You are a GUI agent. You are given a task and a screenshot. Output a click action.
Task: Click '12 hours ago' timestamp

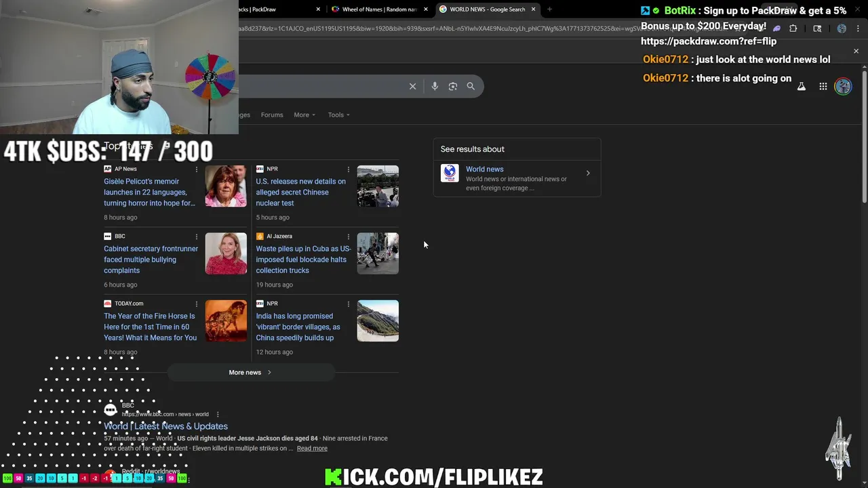(x=274, y=352)
